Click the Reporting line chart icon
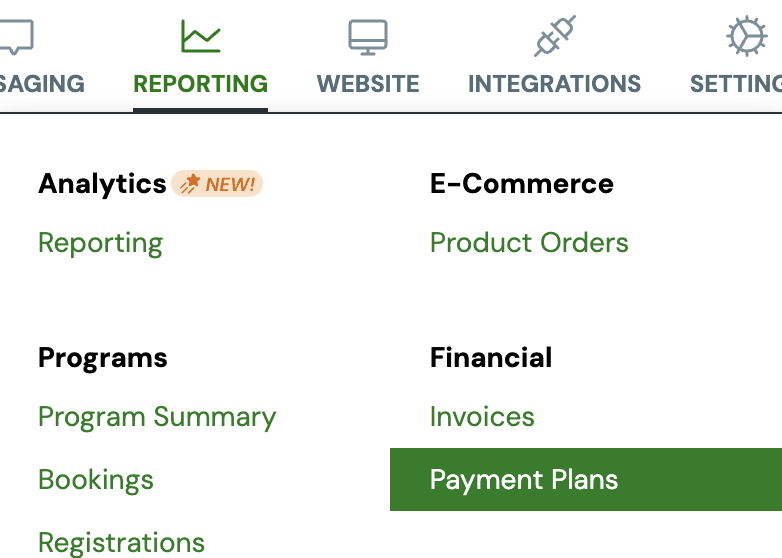 coord(200,36)
